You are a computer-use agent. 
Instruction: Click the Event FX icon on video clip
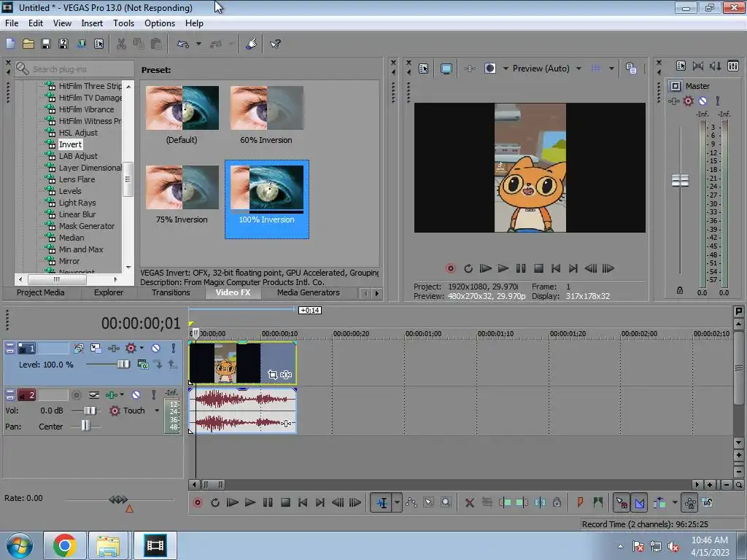pos(286,375)
